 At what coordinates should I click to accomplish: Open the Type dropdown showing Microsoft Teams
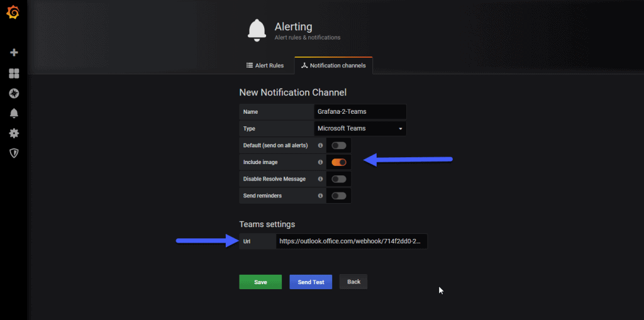click(x=360, y=129)
